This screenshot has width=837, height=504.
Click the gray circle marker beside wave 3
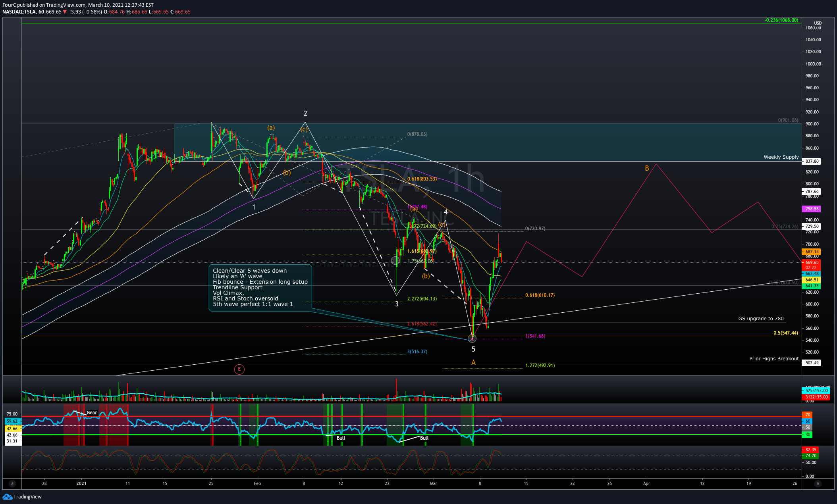pos(395,260)
